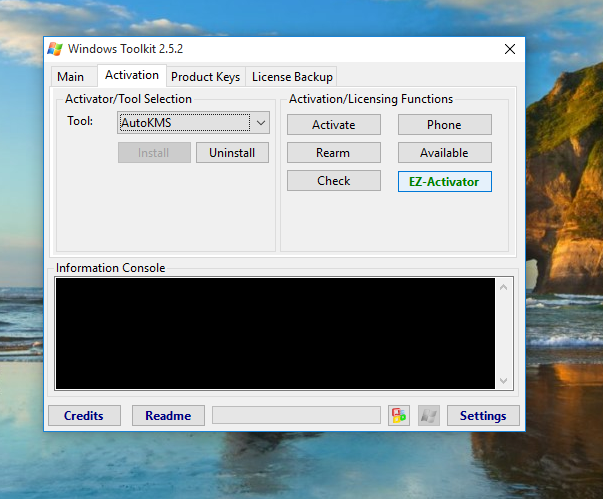Click the empty progress bar
Viewport: 603px width, 499px height.
pyautogui.click(x=297, y=415)
